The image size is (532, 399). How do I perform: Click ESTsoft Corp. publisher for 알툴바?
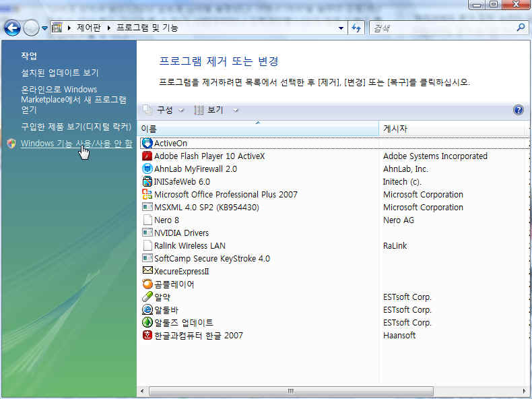(407, 310)
